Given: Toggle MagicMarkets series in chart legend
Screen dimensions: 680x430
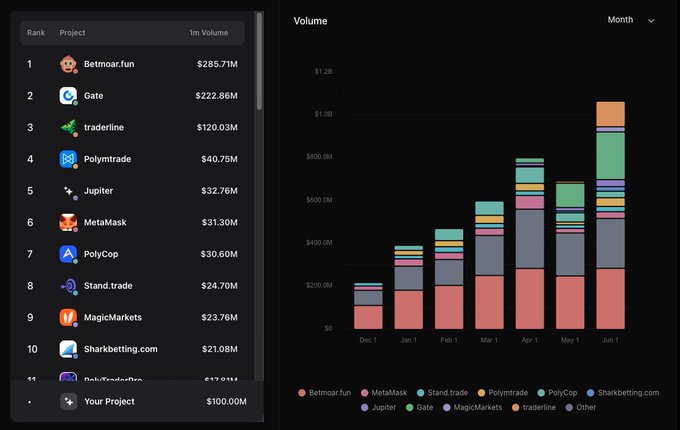Looking at the screenshot, I should coord(472,407).
